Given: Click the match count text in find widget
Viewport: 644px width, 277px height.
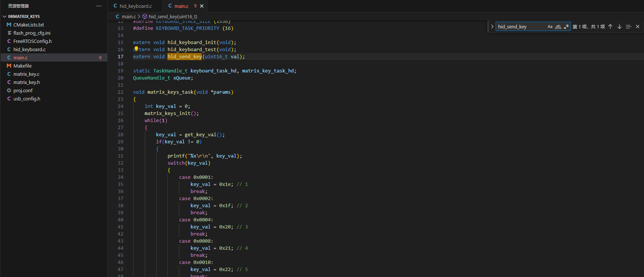Looking at the screenshot, I should (x=588, y=27).
